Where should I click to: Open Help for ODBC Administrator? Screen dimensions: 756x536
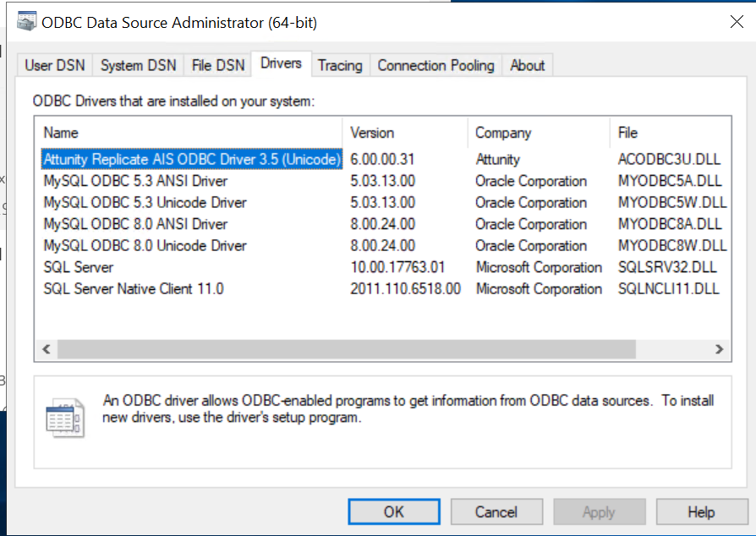coord(701,511)
